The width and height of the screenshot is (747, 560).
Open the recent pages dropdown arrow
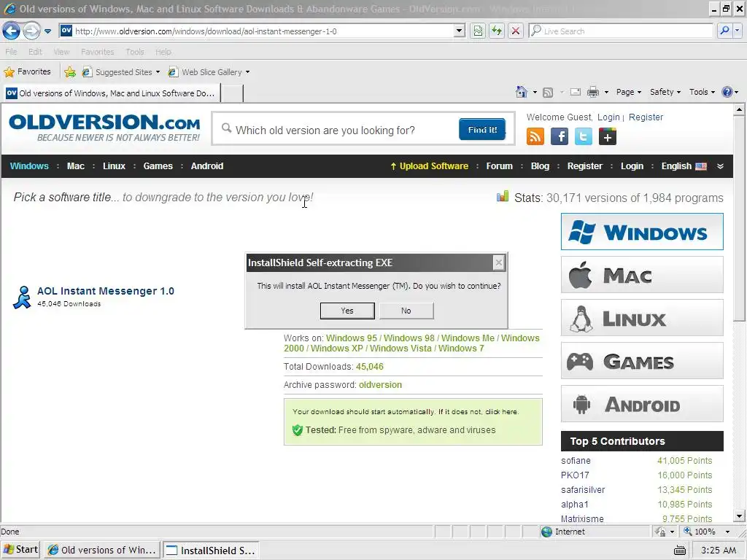pyautogui.click(x=47, y=31)
